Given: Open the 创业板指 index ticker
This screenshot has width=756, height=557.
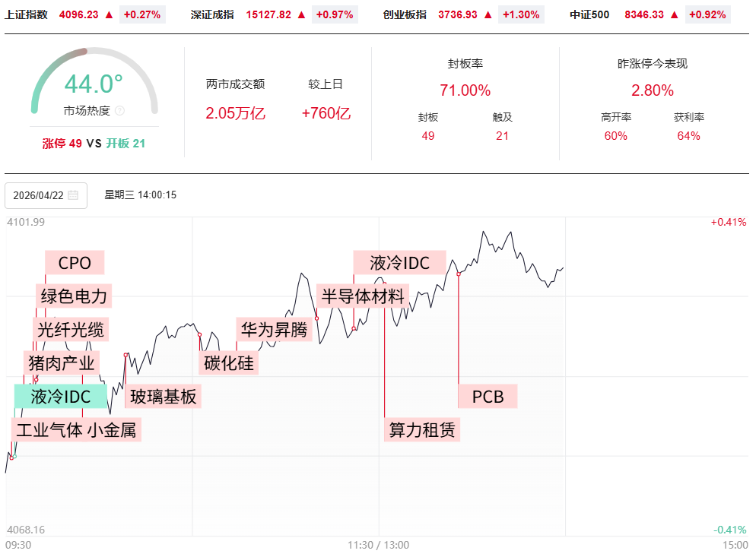Looking at the screenshot, I should pos(405,14).
